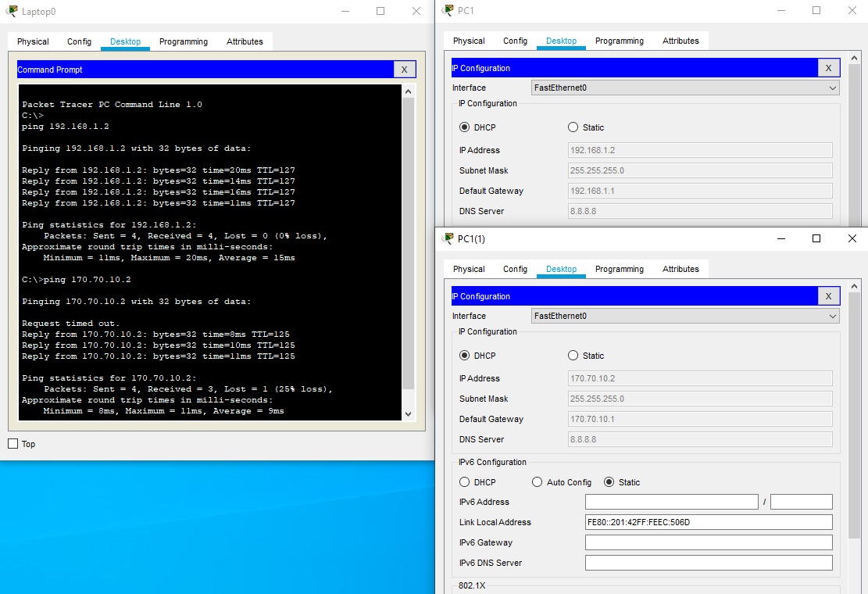Screen dimensions: 868x594
Task: Click the Packet Tracer icon in PC1(1) title bar
Action: 448,238
